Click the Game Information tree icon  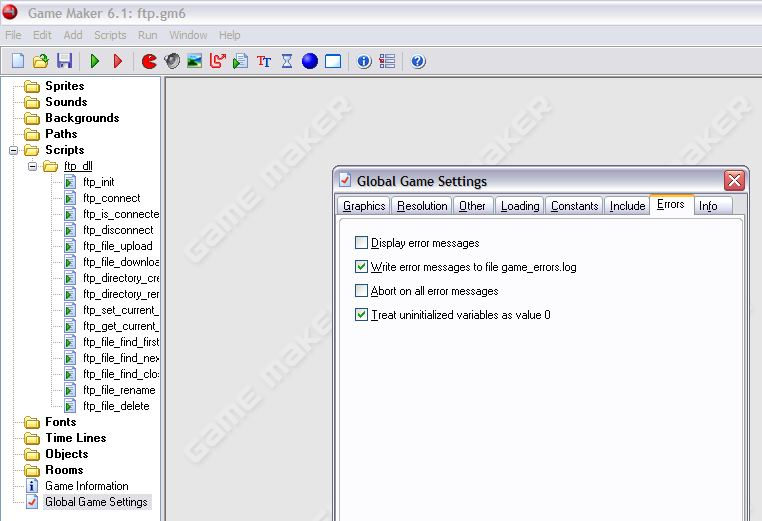(32, 486)
